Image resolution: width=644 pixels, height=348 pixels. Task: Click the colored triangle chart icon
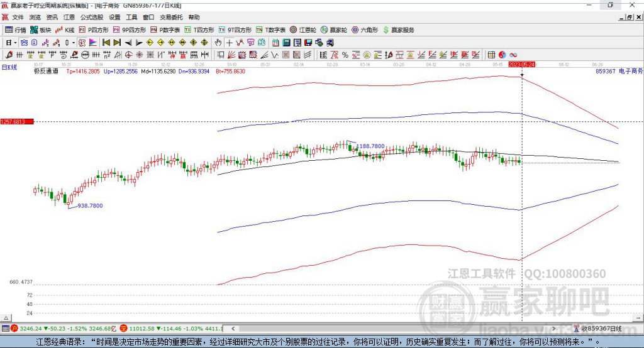pyautogui.click(x=92, y=43)
